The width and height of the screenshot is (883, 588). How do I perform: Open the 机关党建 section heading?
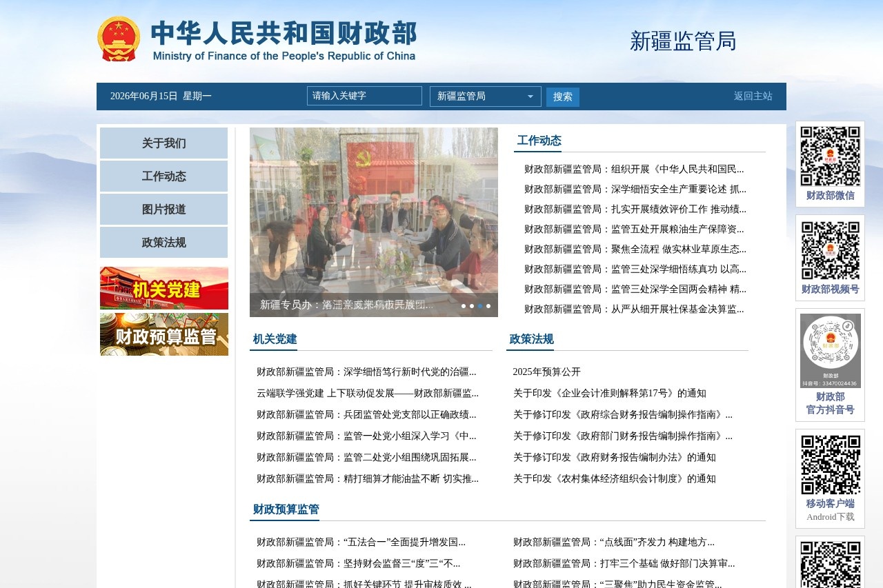click(275, 339)
